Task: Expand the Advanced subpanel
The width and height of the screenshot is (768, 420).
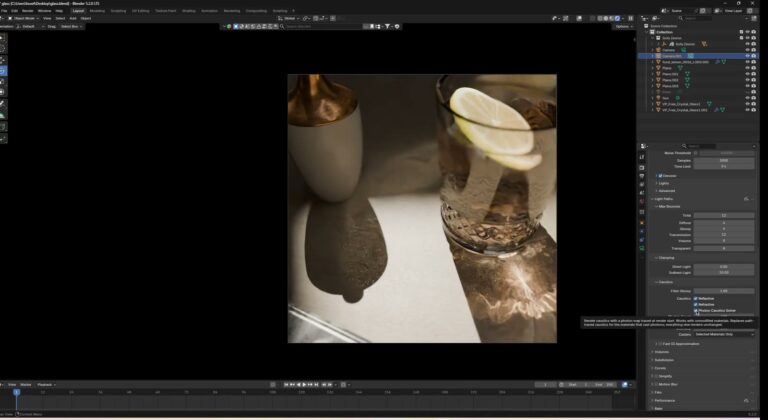Action: pos(667,191)
